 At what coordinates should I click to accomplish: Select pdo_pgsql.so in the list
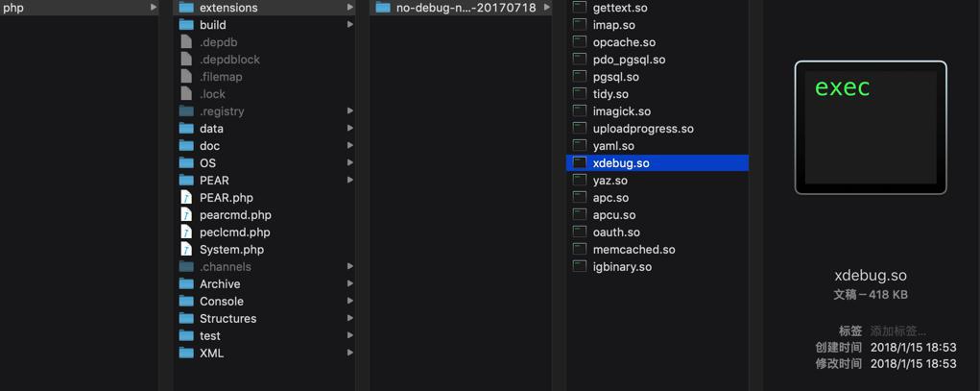(657, 60)
